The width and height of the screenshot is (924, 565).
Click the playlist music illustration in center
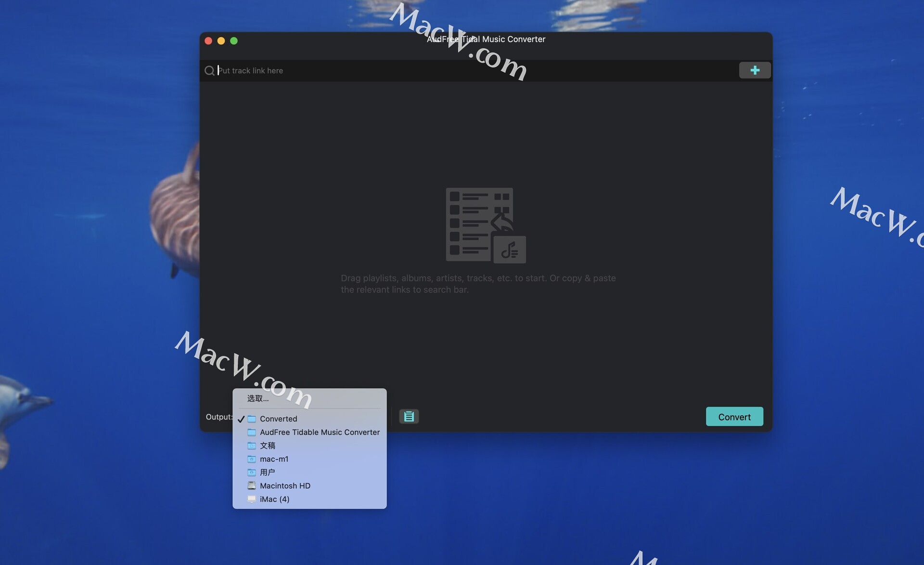tap(485, 225)
